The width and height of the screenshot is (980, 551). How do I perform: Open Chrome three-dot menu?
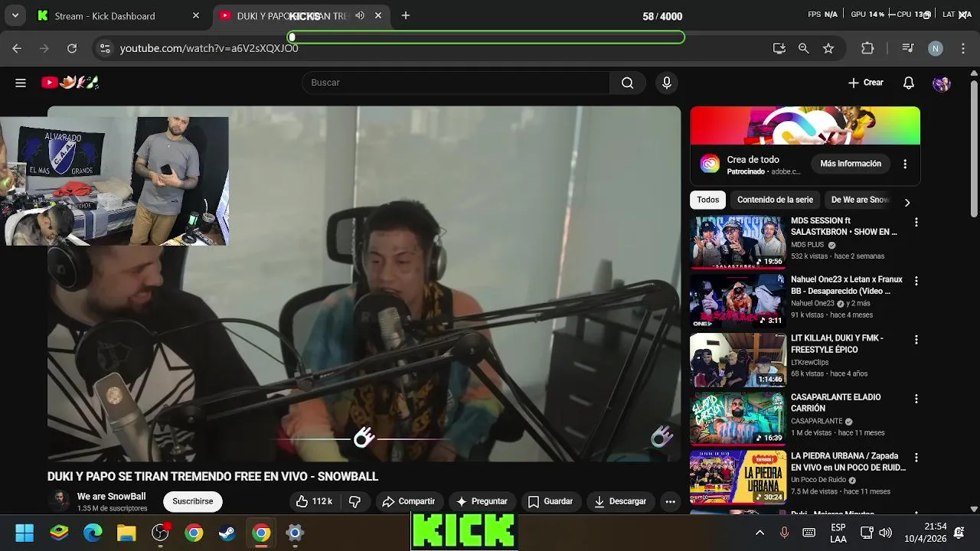click(963, 48)
